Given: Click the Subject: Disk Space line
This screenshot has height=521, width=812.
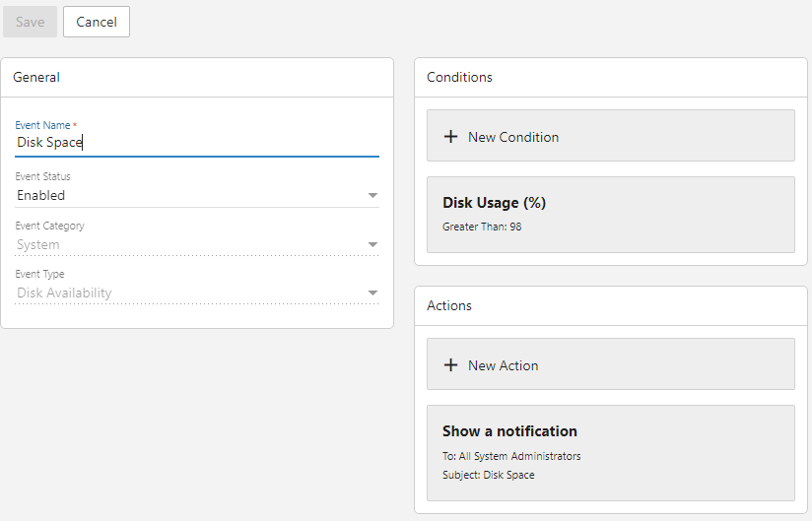Looking at the screenshot, I should tap(488, 475).
